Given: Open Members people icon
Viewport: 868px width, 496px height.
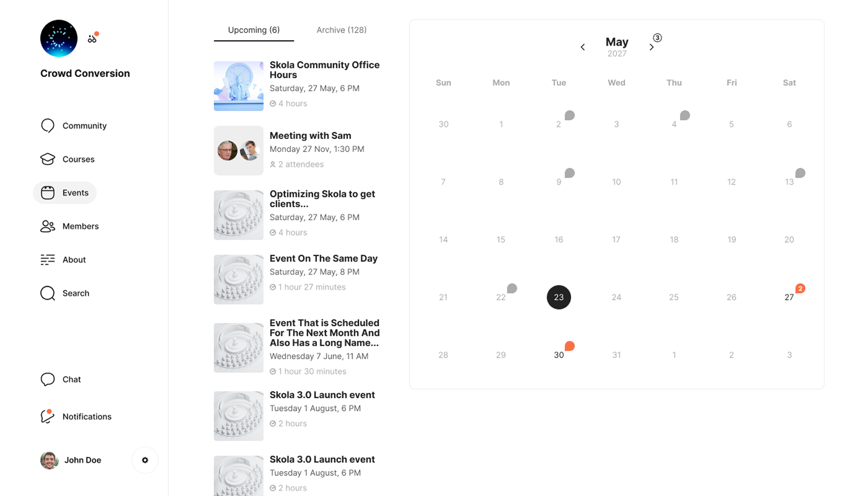Looking at the screenshot, I should pyautogui.click(x=48, y=226).
